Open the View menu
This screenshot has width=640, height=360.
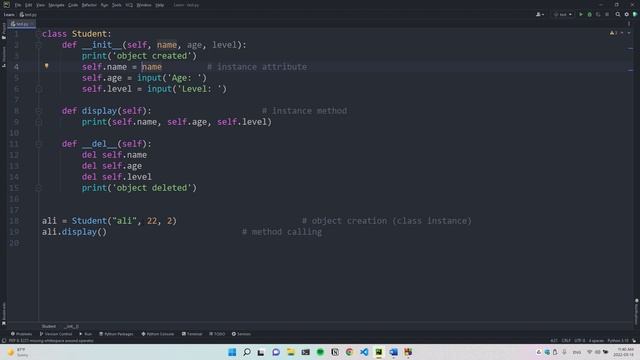tap(40, 5)
